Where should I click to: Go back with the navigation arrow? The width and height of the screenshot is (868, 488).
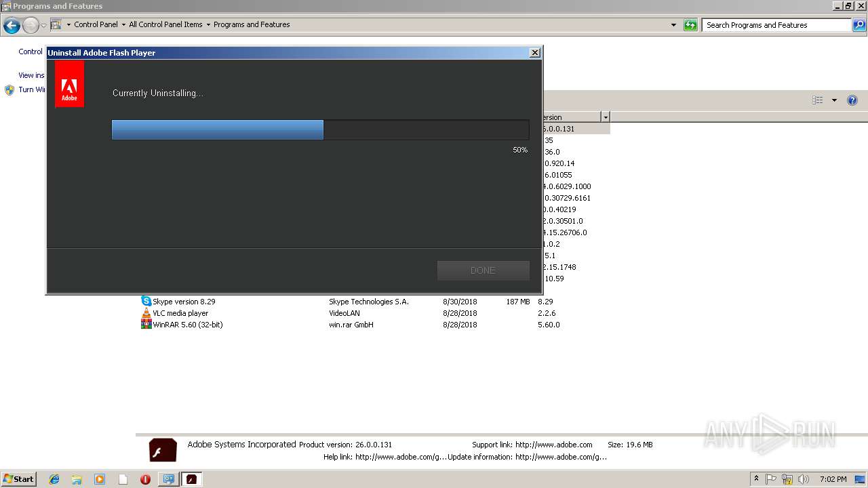tap(12, 26)
